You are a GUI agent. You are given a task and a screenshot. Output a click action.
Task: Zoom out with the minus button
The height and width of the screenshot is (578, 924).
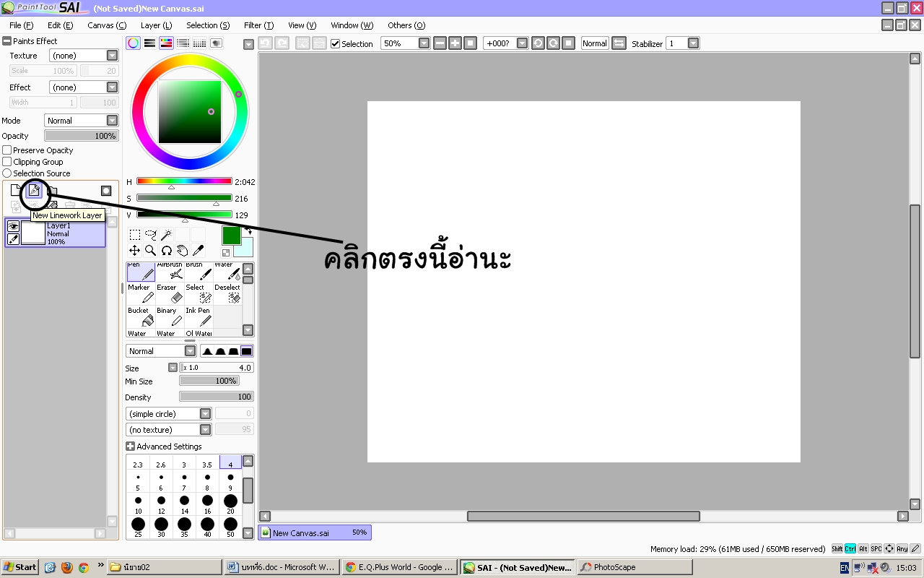(x=440, y=43)
